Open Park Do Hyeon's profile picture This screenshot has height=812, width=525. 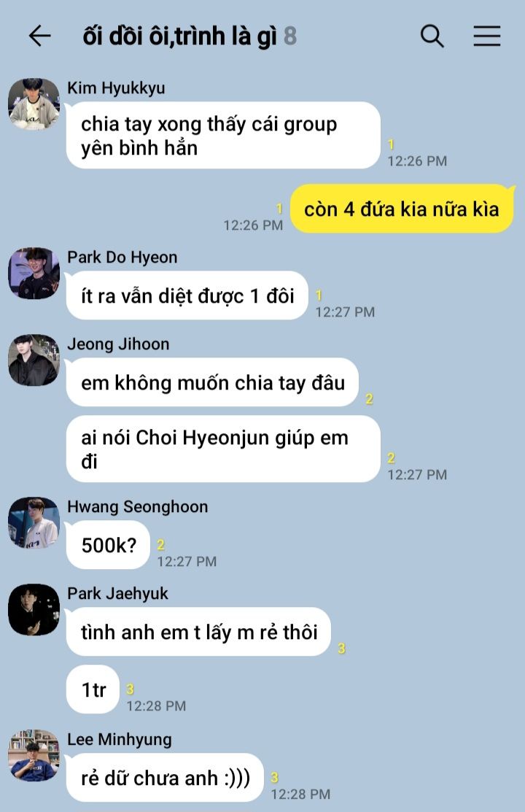coord(34,273)
